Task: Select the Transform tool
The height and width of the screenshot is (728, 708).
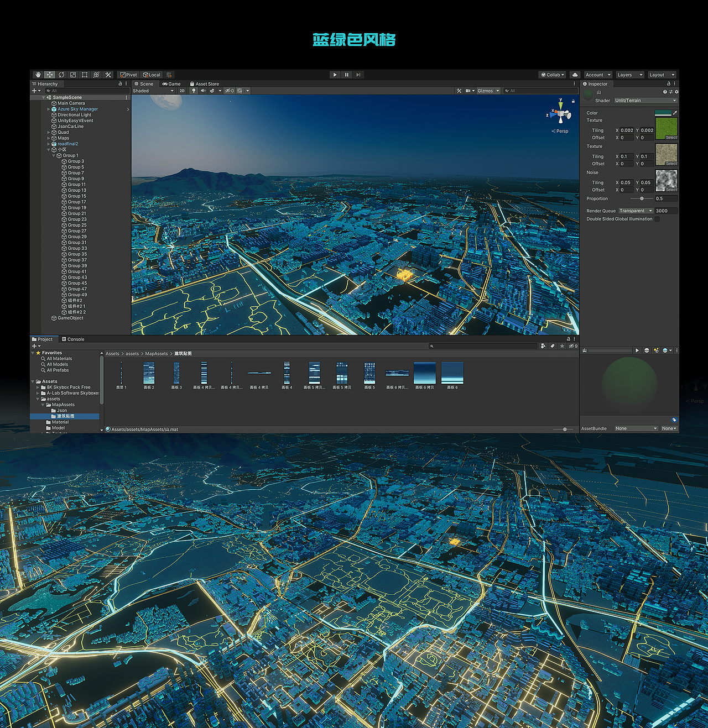Action: click(96, 75)
